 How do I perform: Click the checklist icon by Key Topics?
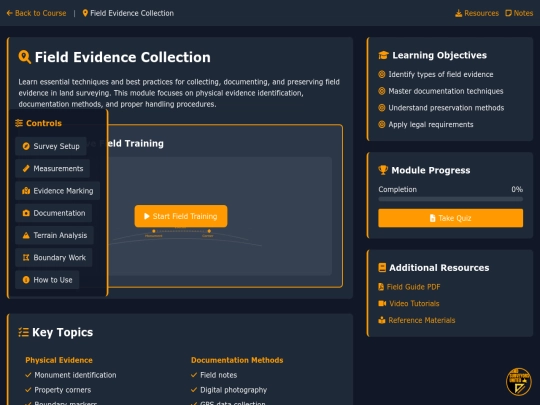pyautogui.click(x=23, y=332)
